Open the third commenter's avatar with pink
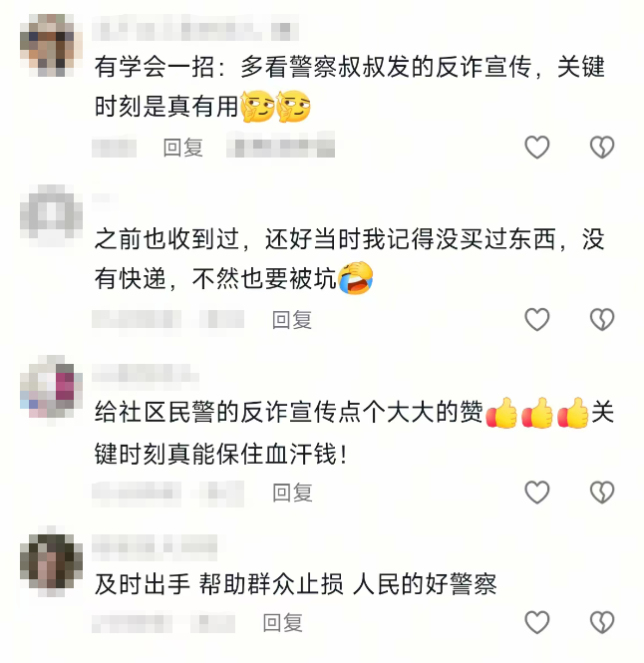This screenshot has width=644, height=663. [52, 387]
